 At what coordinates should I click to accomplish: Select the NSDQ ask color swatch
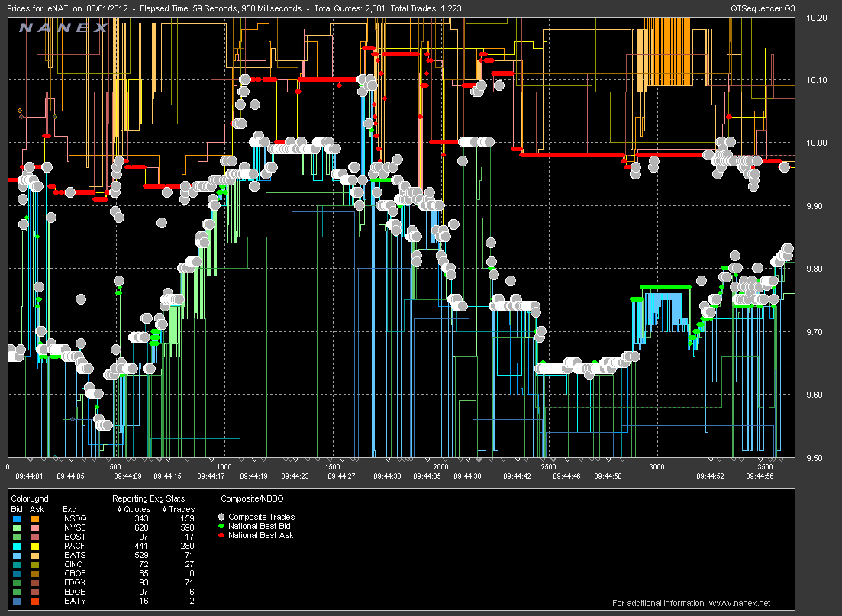[x=35, y=519]
